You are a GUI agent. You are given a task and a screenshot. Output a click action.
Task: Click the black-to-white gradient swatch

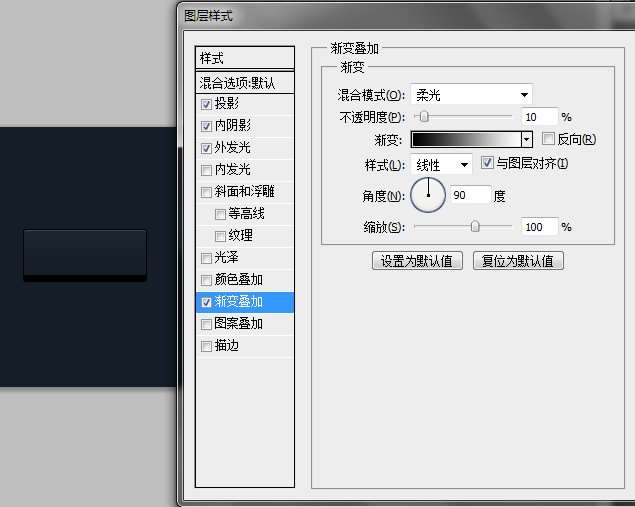pos(466,140)
